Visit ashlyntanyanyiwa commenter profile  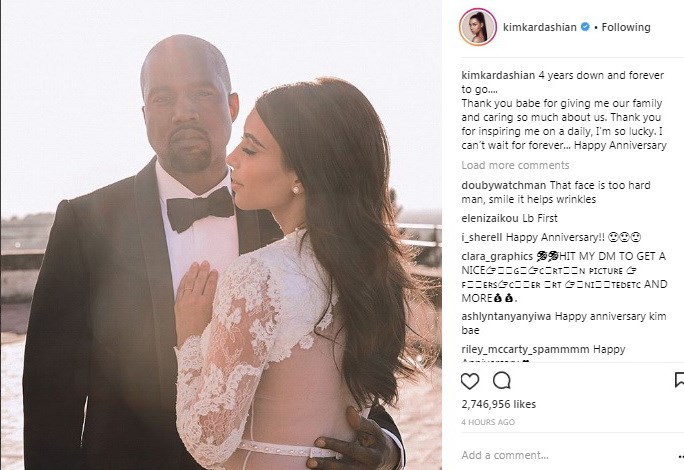pyautogui.click(x=506, y=316)
